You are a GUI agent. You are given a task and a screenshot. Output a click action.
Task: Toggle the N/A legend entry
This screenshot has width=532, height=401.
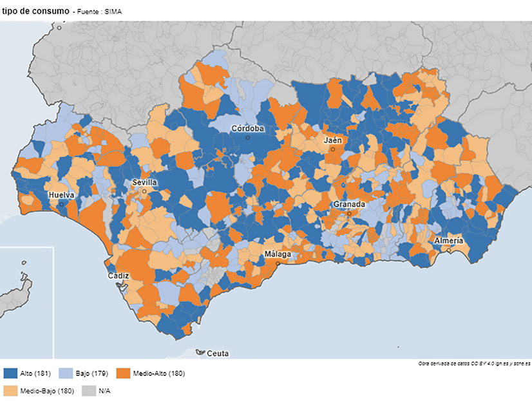pyautogui.click(x=104, y=390)
